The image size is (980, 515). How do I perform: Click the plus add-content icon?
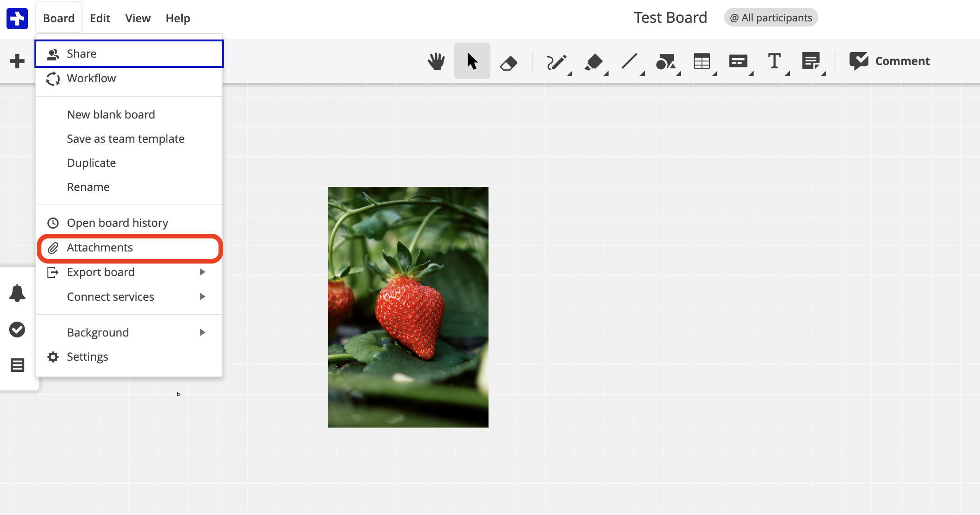click(17, 61)
